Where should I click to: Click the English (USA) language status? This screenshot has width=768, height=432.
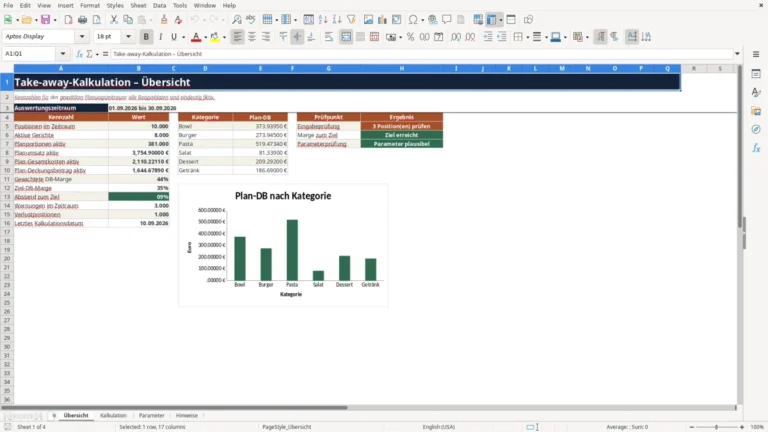pyautogui.click(x=439, y=427)
